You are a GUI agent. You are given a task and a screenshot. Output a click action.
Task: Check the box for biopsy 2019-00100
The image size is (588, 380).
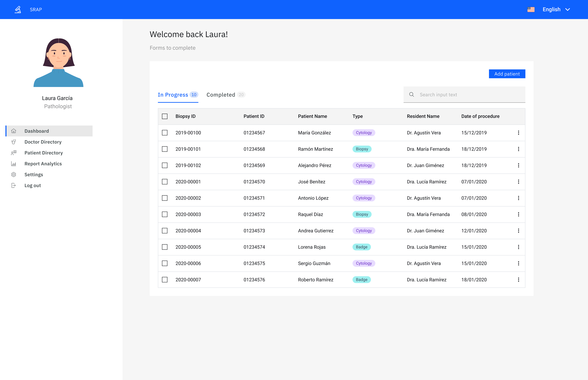pos(165,133)
